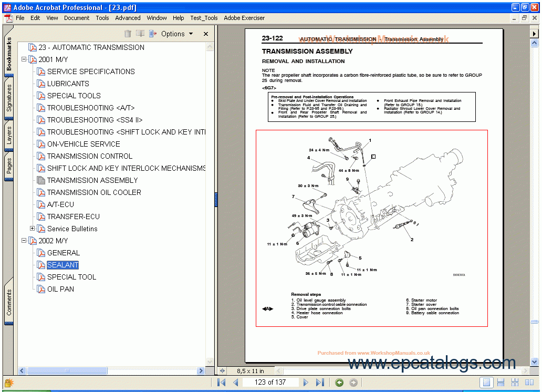
Task: Open the Adobe Exerciser menu
Action: tap(244, 18)
